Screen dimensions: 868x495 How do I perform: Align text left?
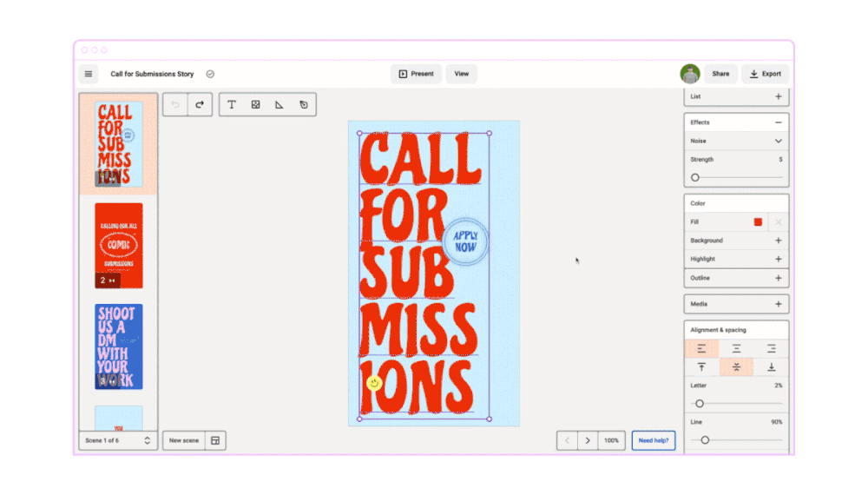click(701, 349)
